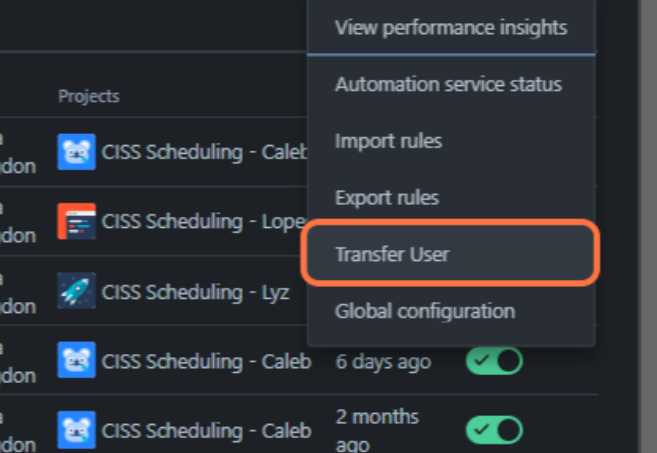This screenshot has width=657, height=453.
Task: Open CISS Scheduling - Lope project link
Action: (204, 222)
